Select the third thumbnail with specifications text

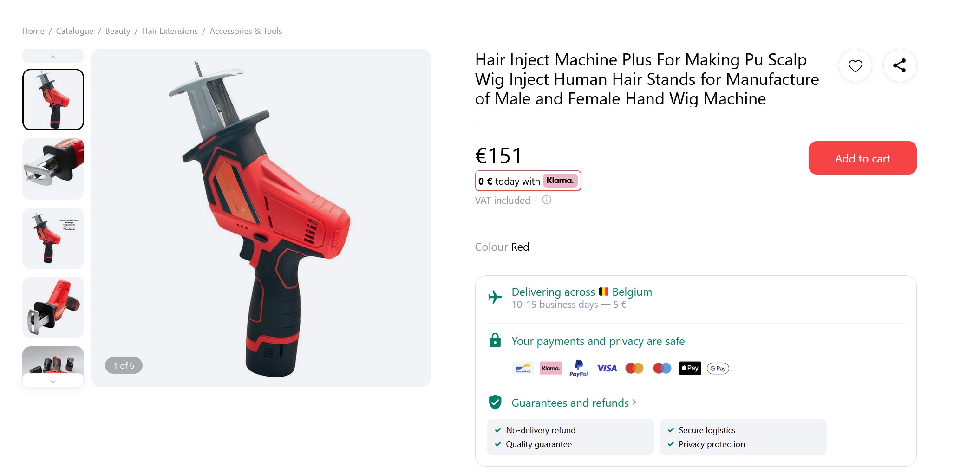(53, 238)
